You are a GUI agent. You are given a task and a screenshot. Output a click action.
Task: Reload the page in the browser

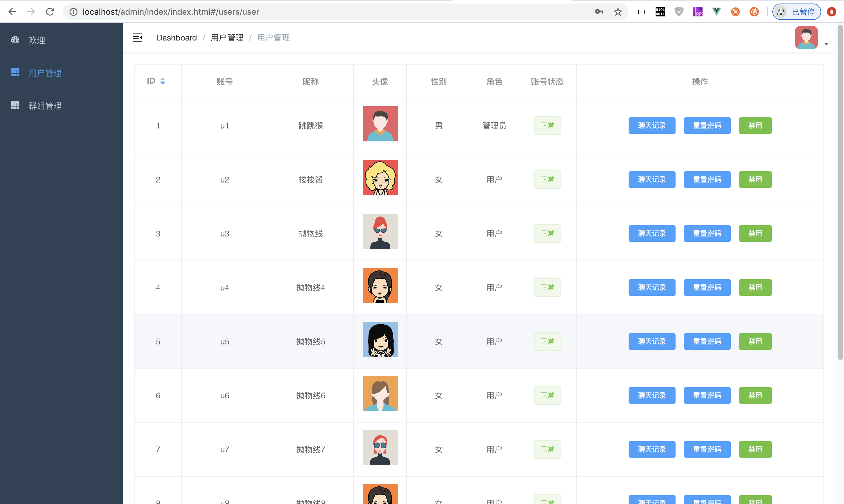click(50, 12)
